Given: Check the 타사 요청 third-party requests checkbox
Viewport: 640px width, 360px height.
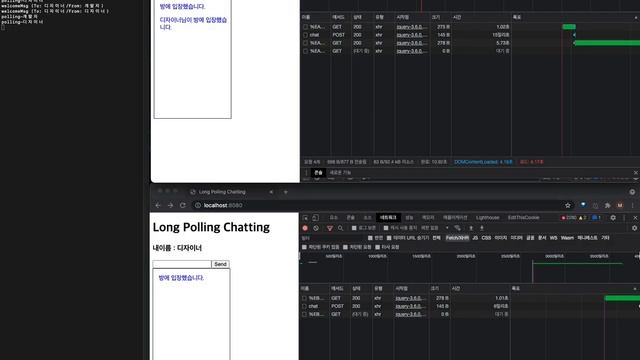Looking at the screenshot, I should (377, 247).
